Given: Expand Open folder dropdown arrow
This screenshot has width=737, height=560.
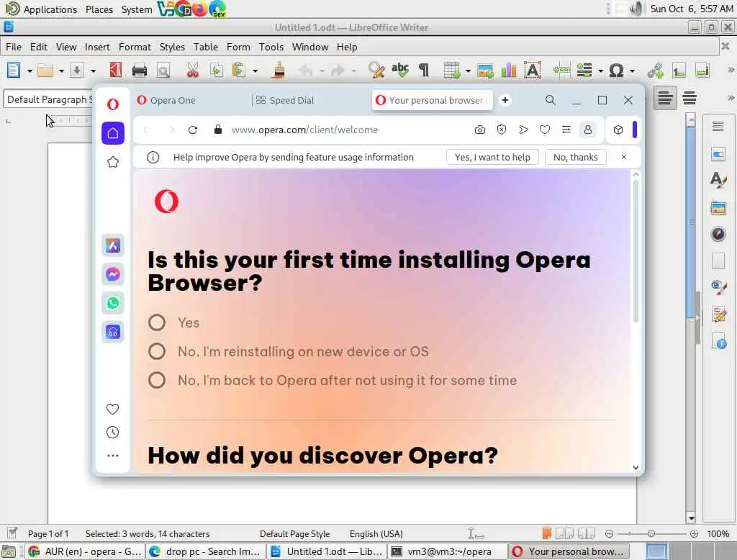Looking at the screenshot, I should click(x=61, y=71).
